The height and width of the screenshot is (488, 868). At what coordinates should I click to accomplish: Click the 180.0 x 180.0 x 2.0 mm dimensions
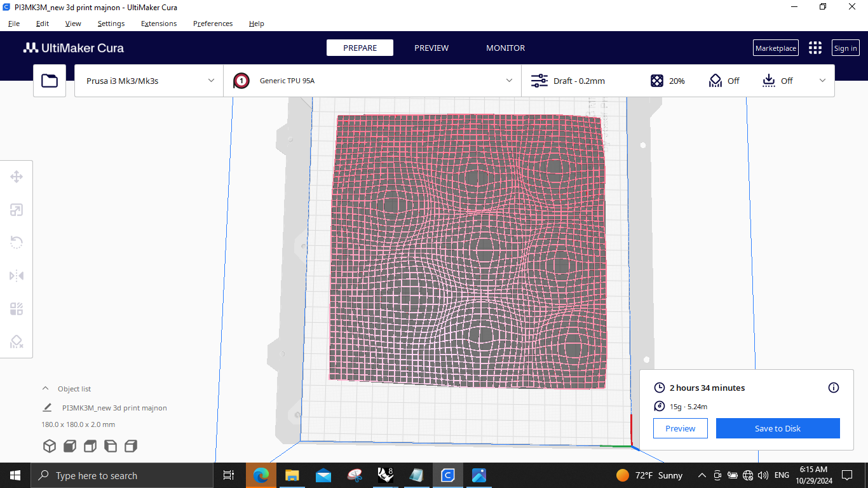pyautogui.click(x=78, y=424)
